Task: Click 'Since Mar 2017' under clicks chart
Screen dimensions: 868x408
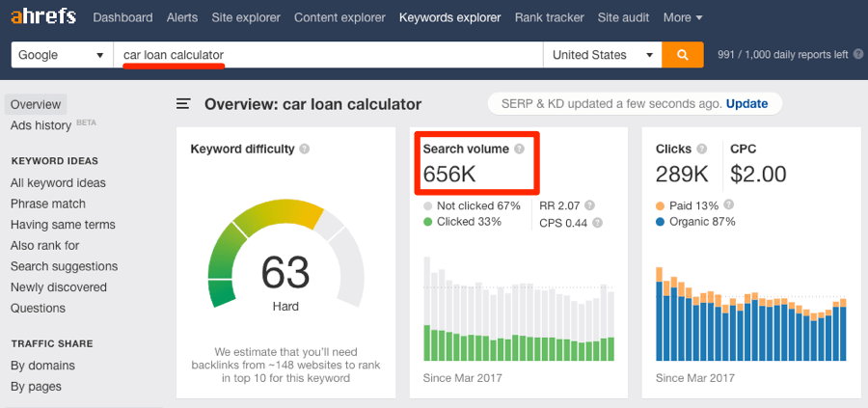Action: click(x=695, y=378)
